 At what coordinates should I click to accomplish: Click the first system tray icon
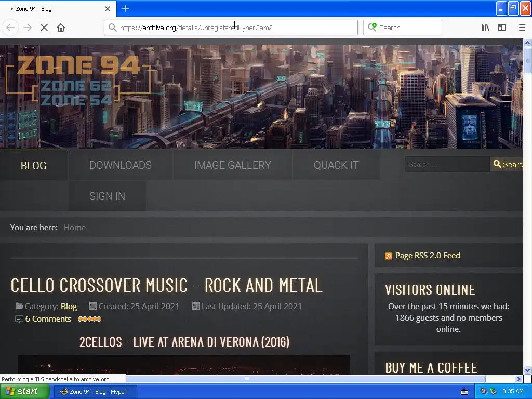[x=483, y=392]
